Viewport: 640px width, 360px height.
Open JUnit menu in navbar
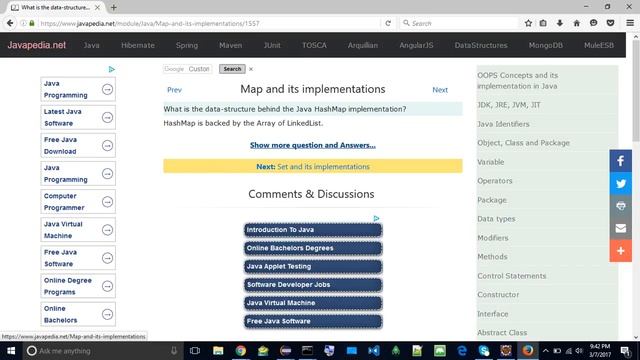click(272, 45)
